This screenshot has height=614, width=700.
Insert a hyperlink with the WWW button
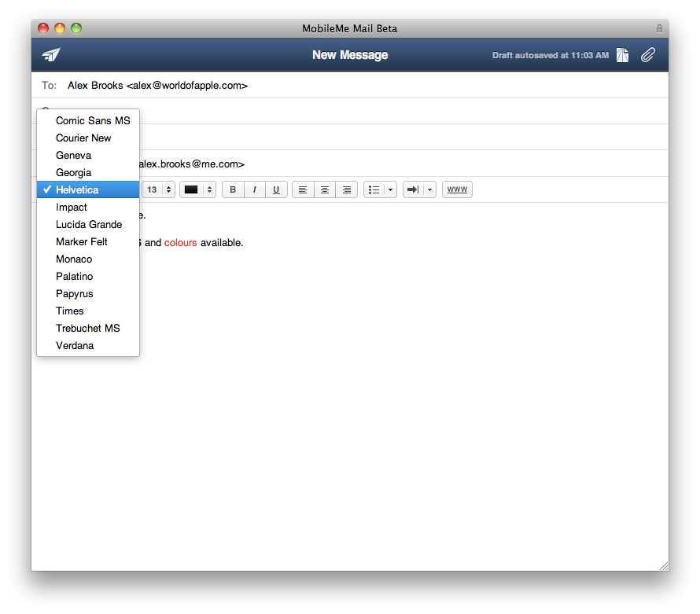coord(457,189)
